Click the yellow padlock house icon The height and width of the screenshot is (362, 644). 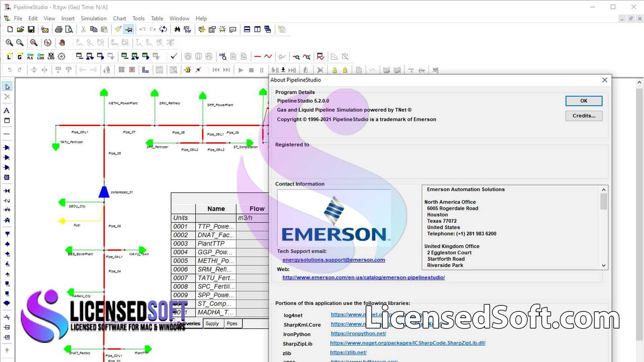[188, 70]
